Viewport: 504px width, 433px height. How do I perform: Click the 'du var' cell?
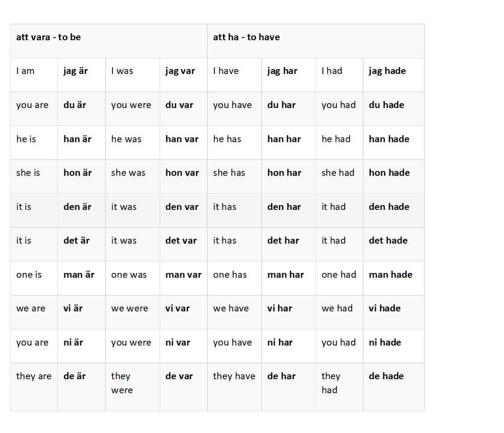[x=184, y=109]
